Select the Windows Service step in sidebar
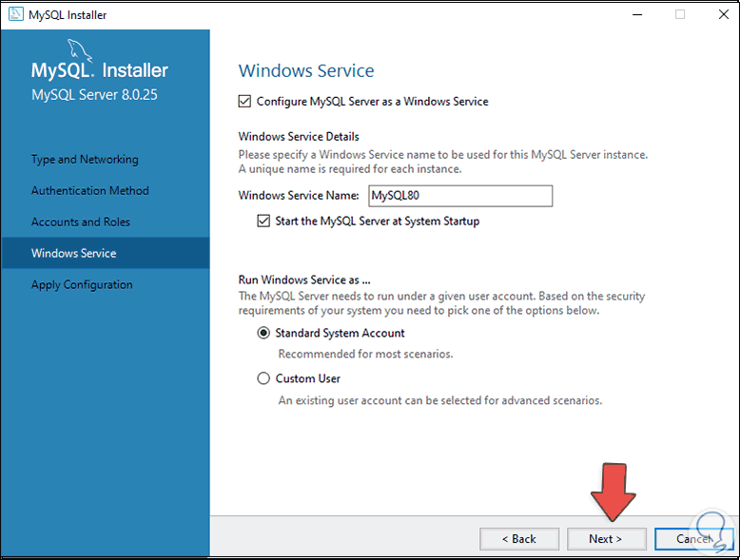Image resolution: width=740 pixels, height=560 pixels. [106, 253]
